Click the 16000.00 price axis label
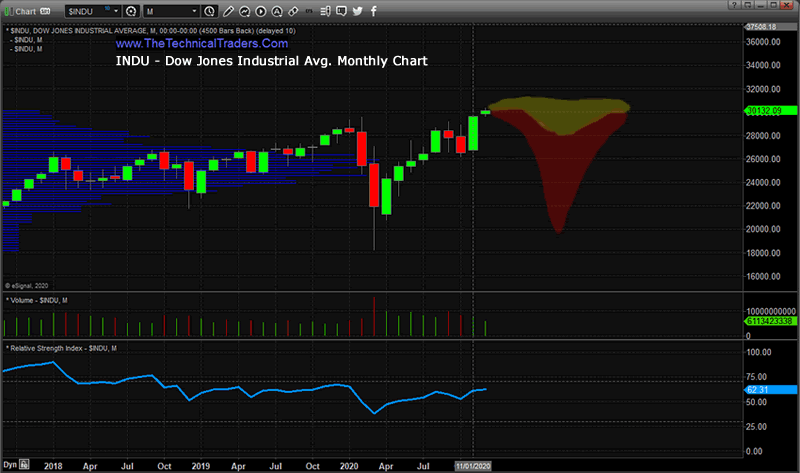 click(x=763, y=277)
